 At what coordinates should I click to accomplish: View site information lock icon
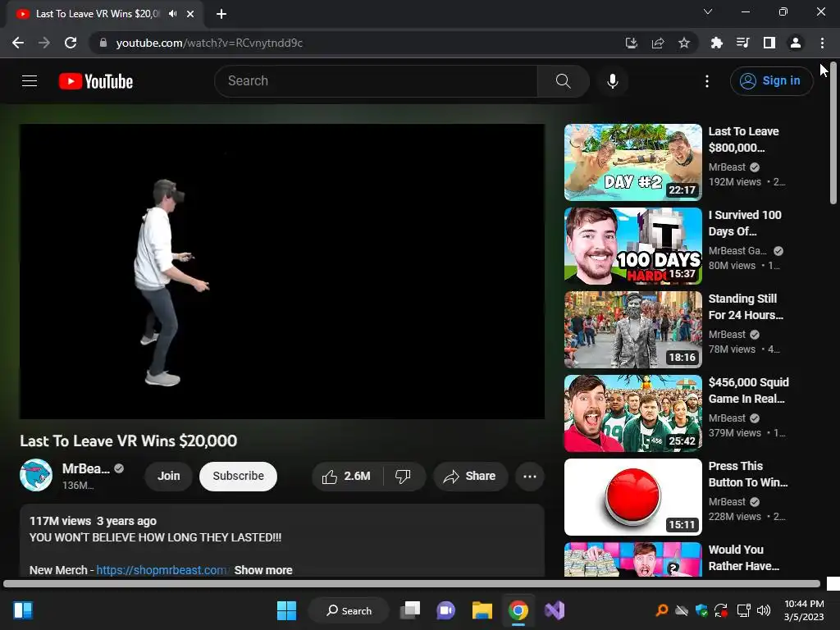(103, 43)
